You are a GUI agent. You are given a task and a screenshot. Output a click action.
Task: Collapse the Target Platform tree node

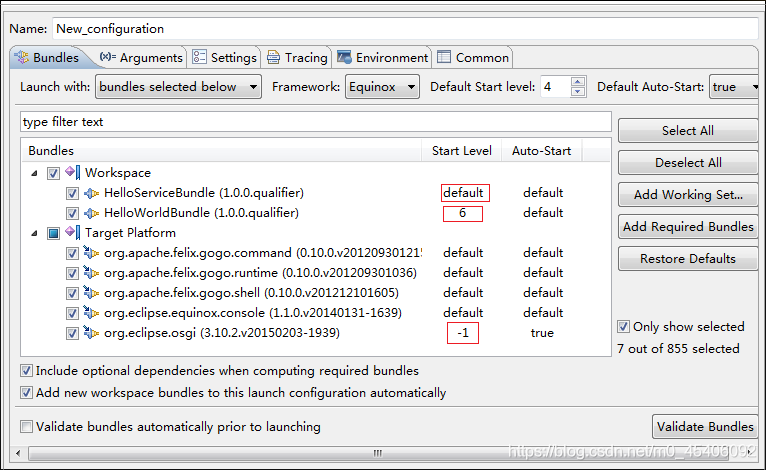pos(34,234)
